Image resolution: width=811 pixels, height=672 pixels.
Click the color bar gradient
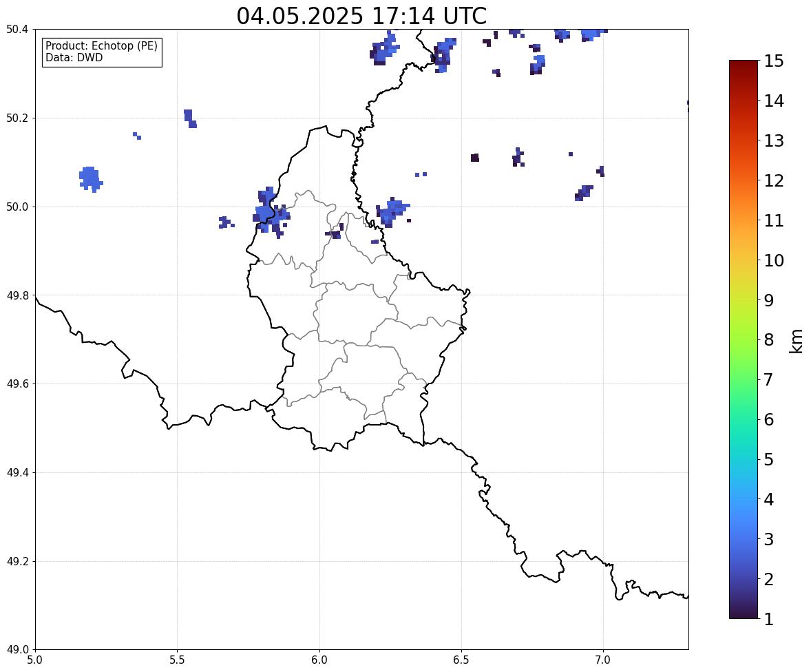(x=744, y=339)
